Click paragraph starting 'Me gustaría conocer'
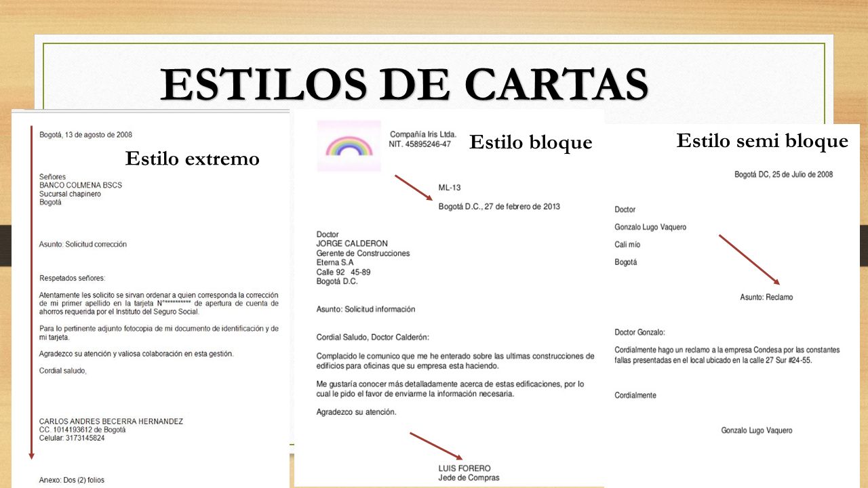The width and height of the screenshot is (868, 488). click(450, 389)
